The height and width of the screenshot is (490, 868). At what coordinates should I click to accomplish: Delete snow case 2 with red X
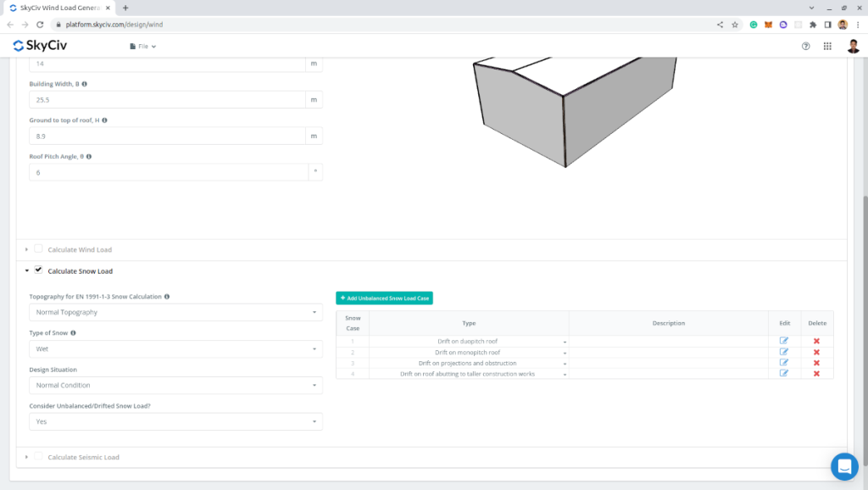(816, 352)
